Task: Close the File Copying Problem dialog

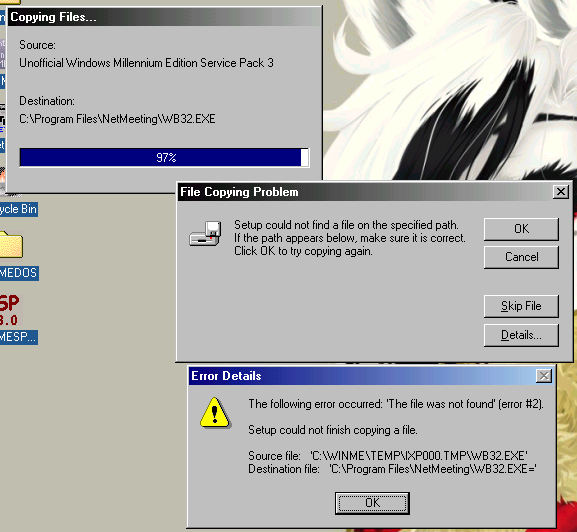Action: click(x=560, y=192)
